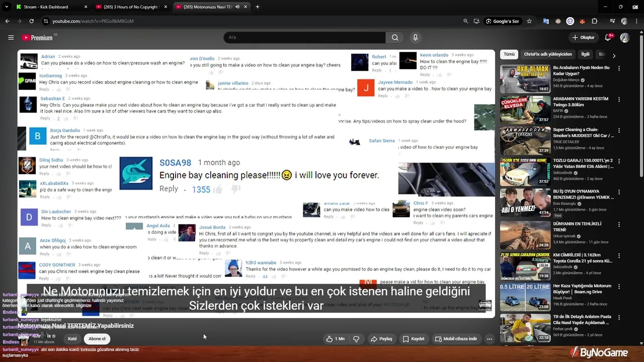Start voice search with the microphone
Image resolution: width=644 pixels, height=362 pixels.
(415, 37)
